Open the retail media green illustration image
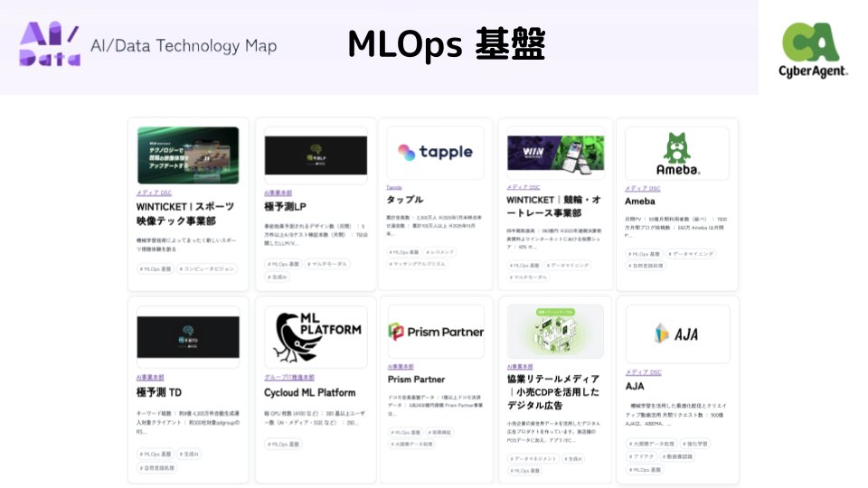Screen dimensions: 868x488 click(555, 331)
